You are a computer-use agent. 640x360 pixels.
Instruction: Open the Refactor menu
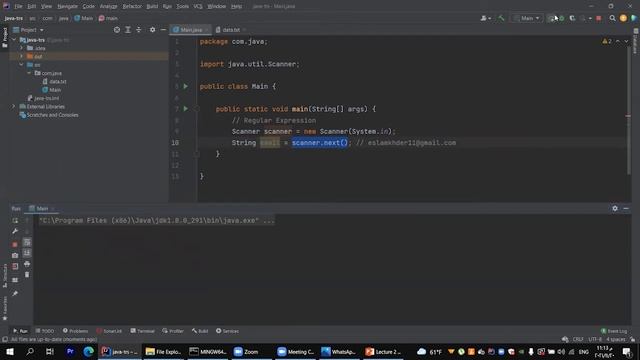point(132,7)
